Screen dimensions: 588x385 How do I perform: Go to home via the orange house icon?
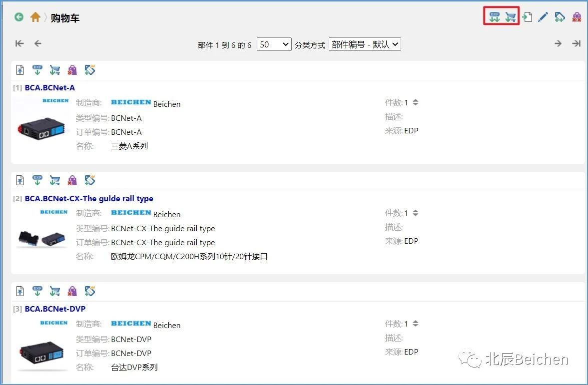(x=35, y=17)
